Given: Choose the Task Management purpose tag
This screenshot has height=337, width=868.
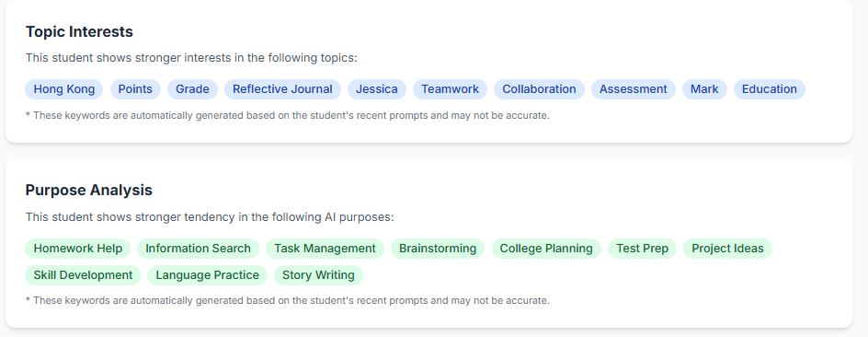Looking at the screenshot, I should pos(325,249).
